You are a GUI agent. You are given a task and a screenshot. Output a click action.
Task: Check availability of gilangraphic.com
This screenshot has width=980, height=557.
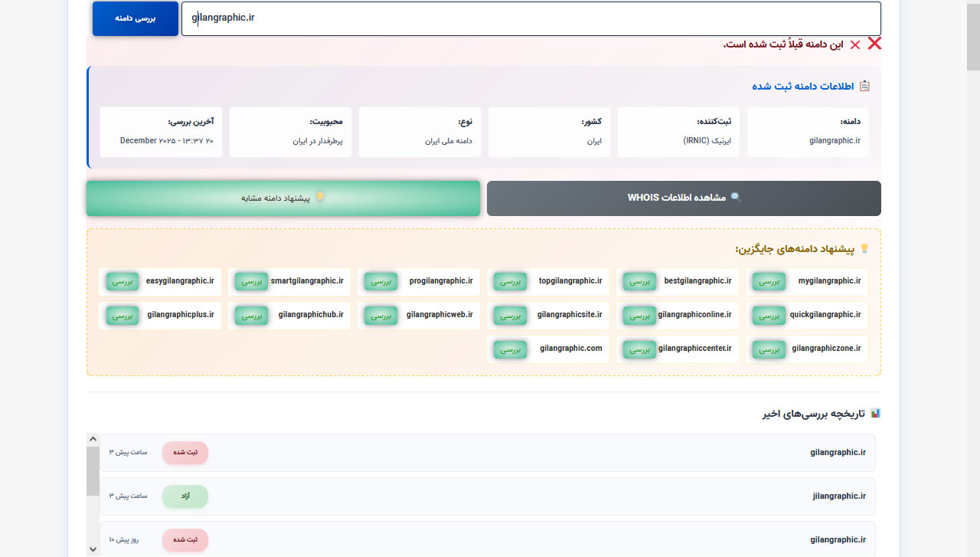tap(510, 349)
